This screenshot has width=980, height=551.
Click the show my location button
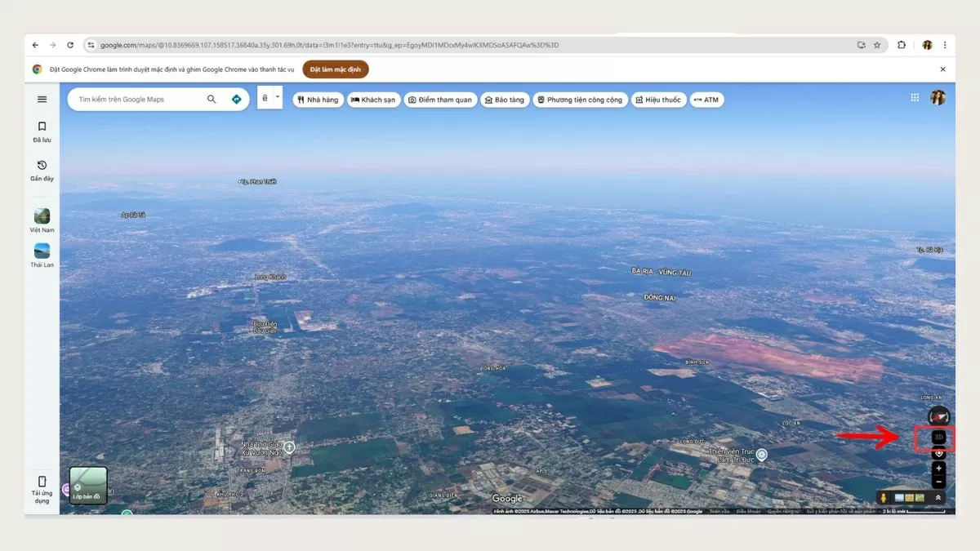click(939, 453)
